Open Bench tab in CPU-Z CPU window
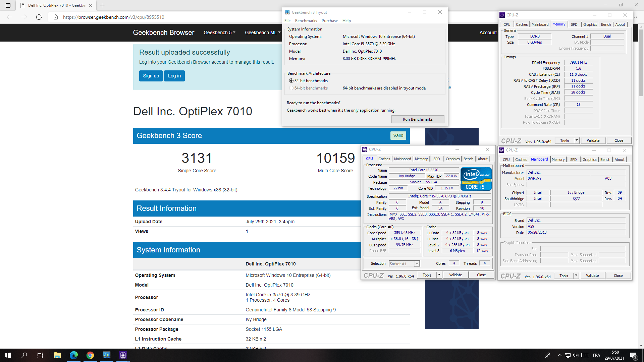This screenshot has width=644, height=362. tap(469, 159)
